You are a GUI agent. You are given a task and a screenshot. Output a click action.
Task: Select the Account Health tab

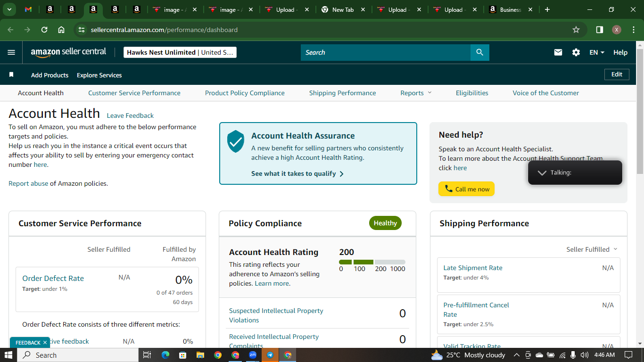pos(41,93)
